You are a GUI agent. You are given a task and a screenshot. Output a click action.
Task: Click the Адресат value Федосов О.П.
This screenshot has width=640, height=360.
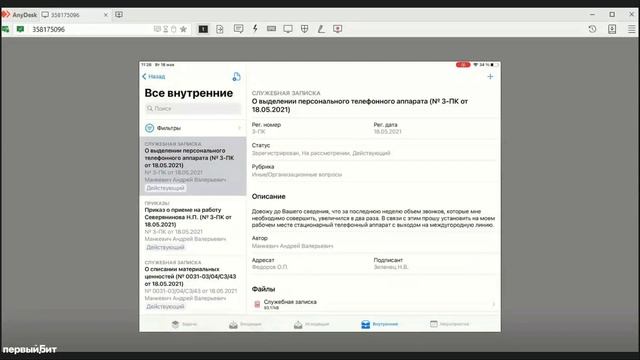pyautogui.click(x=270, y=267)
